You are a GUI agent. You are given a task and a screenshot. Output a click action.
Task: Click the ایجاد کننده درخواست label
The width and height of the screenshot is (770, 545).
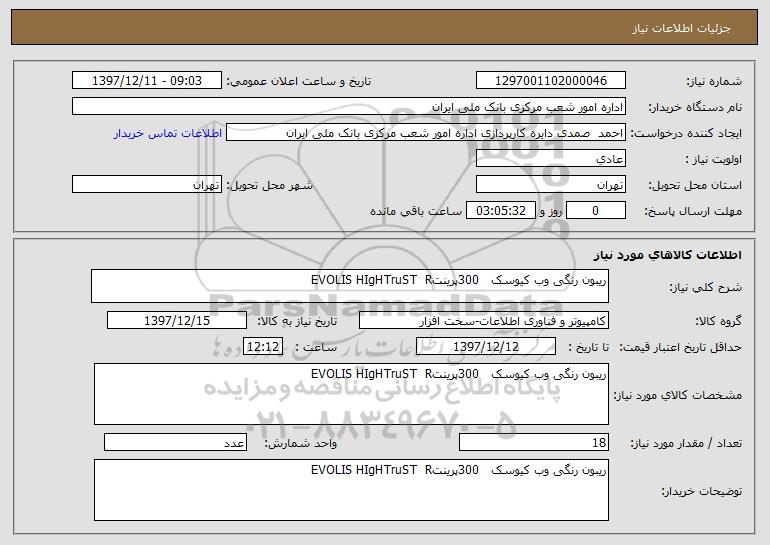pyautogui.click(x=686, y=133)
